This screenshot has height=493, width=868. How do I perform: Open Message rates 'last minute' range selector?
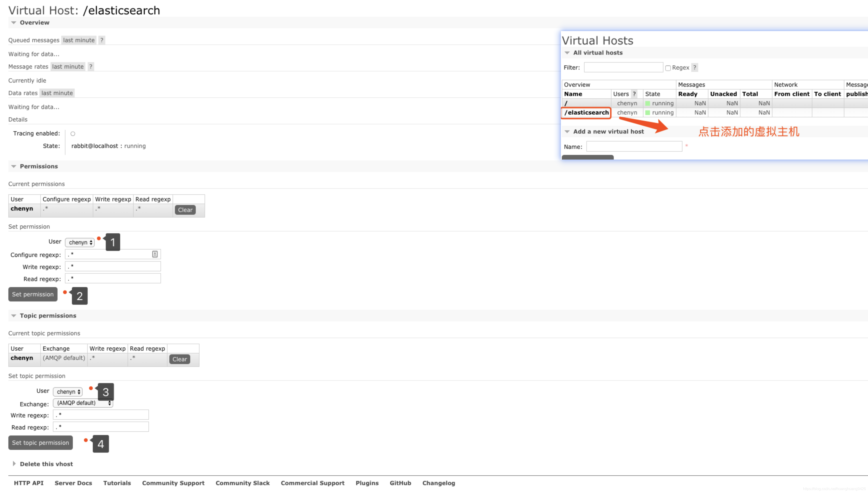tap(68, 66)
